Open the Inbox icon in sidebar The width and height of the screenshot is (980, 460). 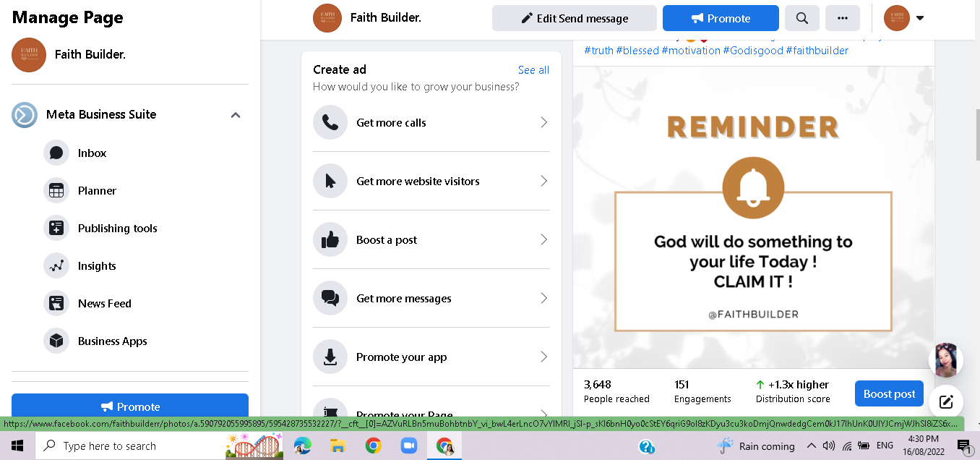pos(56,153)
